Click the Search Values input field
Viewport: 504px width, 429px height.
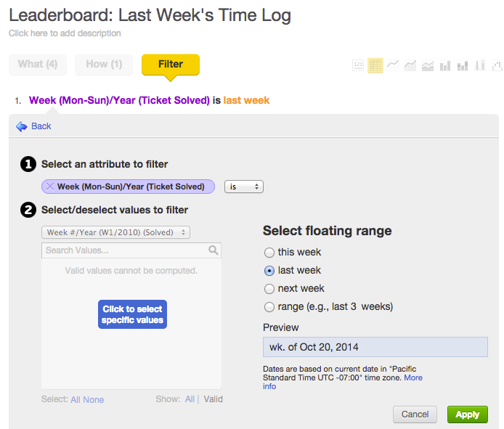(124, 250)
